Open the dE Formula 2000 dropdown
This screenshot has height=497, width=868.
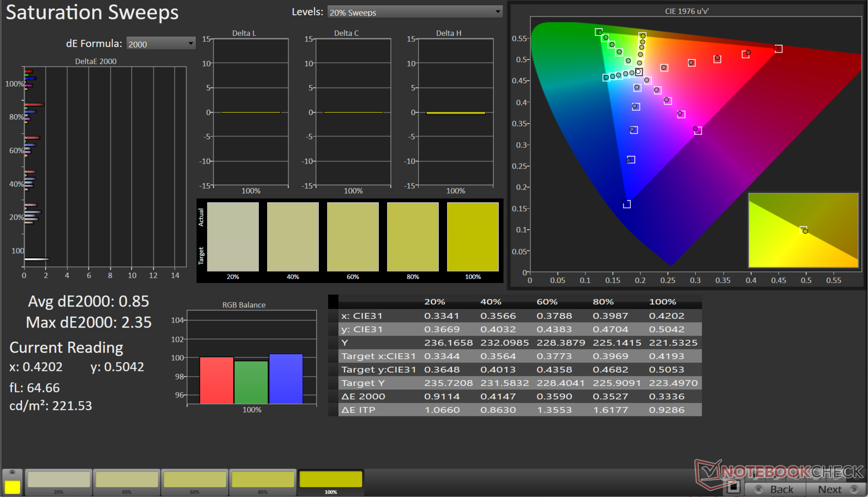click(x=160, y=44)
